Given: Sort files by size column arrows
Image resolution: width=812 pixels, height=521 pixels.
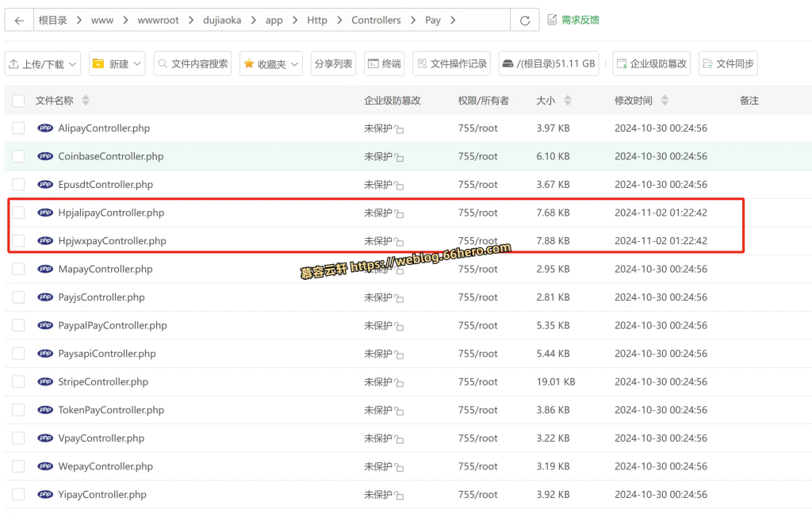Looking at the screenshot, I should pyautogui.click(x=568, y=101).
